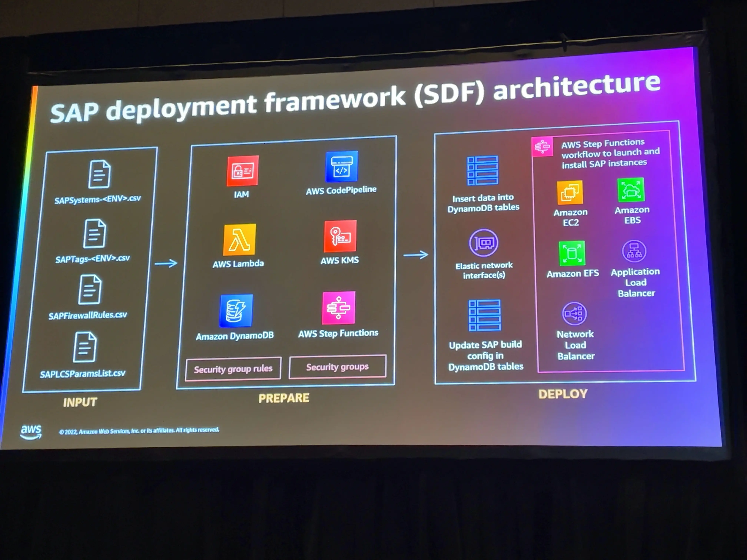Image resolution: width=747 pixels, height=560 pixels.
Task: Select the SAPLCSParamsList.csv file icon
Action: (85, 347)
